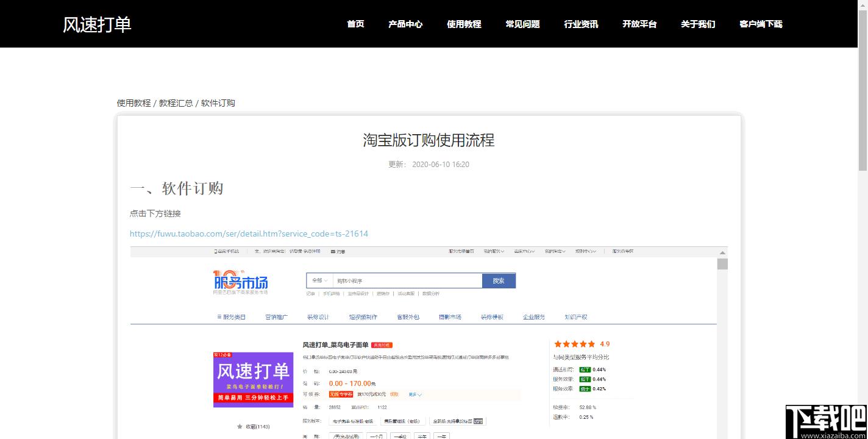Screen dimensions: 868x439
Task: Click the 风速打单 site logo
Action: 97,24
